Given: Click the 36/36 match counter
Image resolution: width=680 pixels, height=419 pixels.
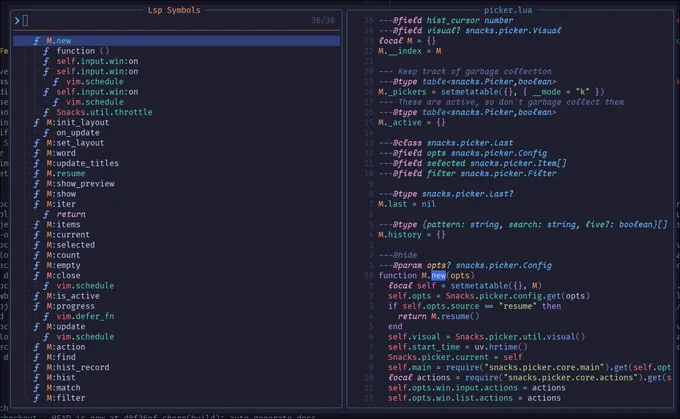Looking at the screenshot, I should [323, 20].
